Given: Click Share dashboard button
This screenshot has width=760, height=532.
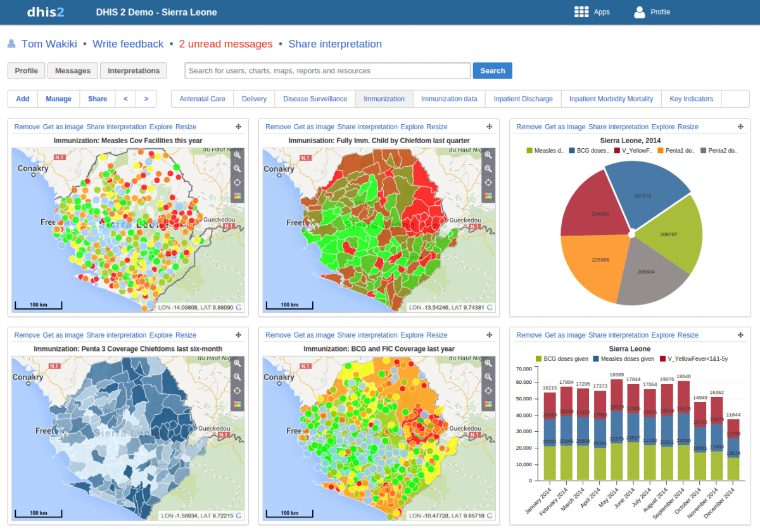Looking at the screenshot, I should pyautogui.click(x=98, y=99).
